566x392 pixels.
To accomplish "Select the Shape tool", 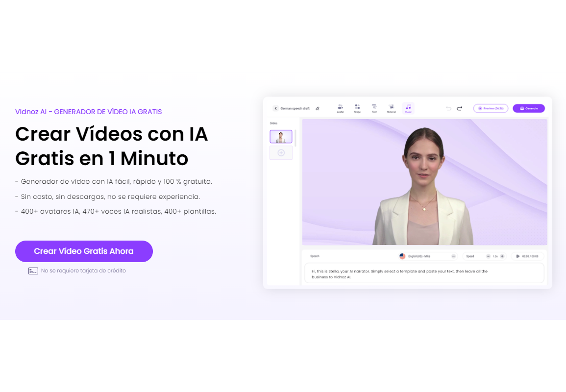I will click(357, 108).
